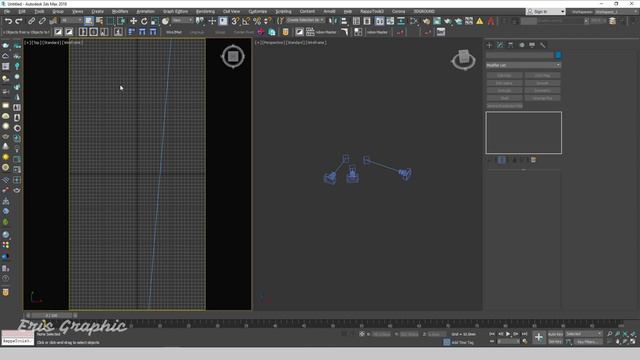
Task: Open the Rendering menu
Action: pyautogui.click(x=205, y=11)
